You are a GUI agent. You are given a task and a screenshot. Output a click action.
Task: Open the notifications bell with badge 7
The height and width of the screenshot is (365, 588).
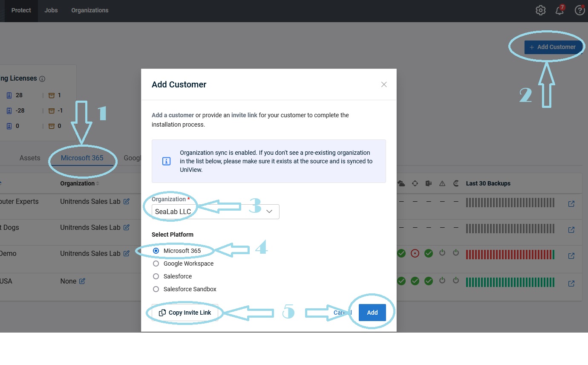(x=560, y=10)
